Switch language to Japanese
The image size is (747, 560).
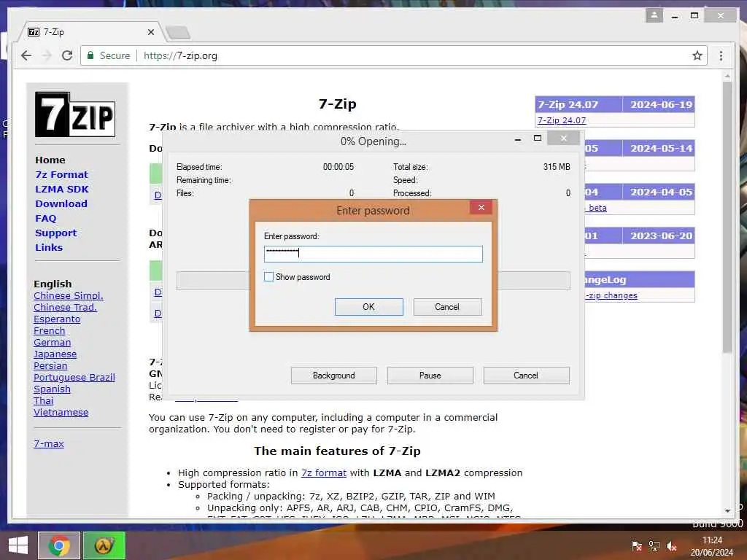tap(55, 354)
